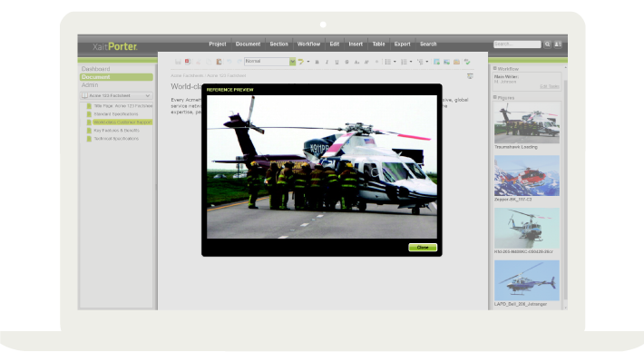Open the Workflow menu
Viewport: 644px width, 362px height.
(308, 44)
